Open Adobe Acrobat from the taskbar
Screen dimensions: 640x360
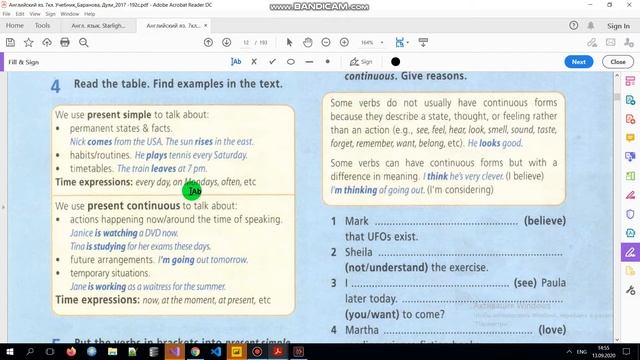[278, 351]
